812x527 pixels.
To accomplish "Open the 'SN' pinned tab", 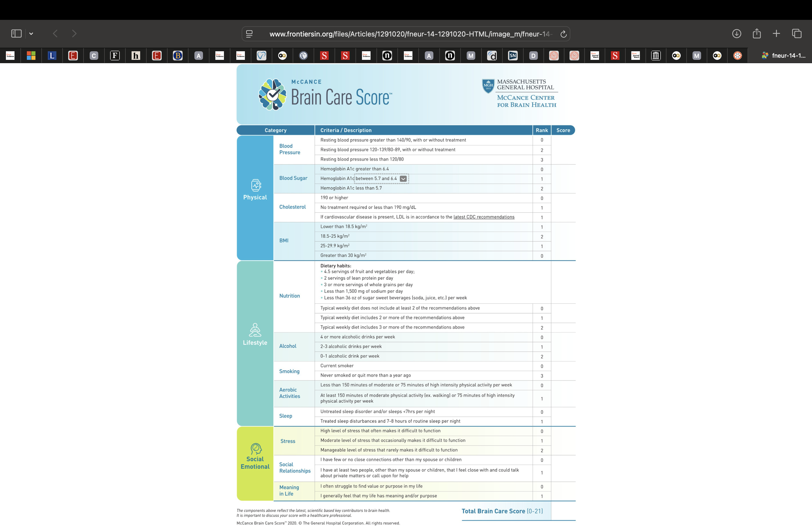I will [512, 56].
